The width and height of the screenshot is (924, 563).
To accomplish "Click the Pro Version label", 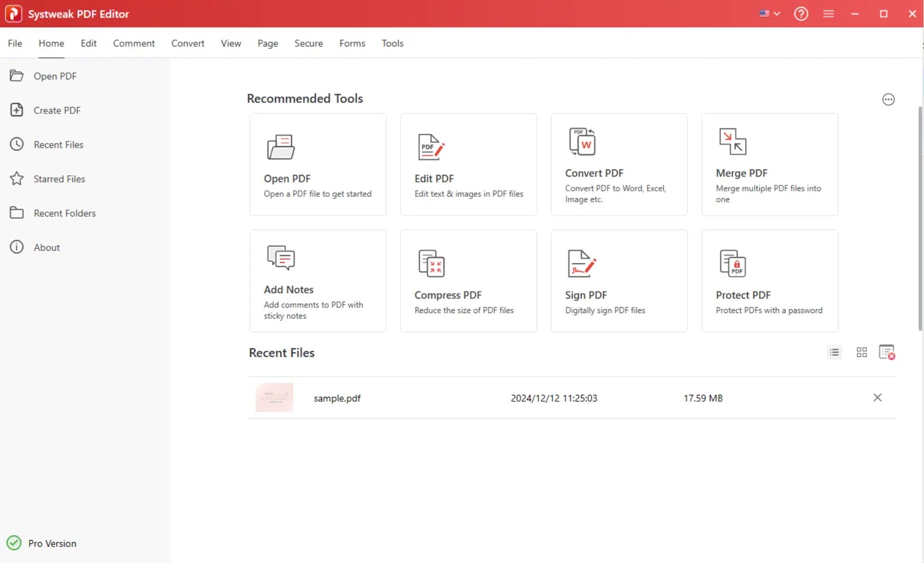I will click(53, 543).
